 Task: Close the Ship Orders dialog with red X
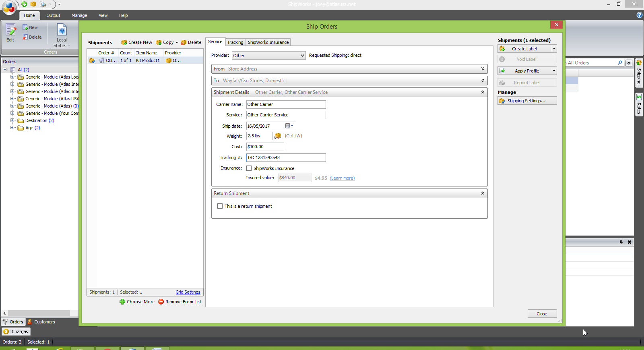(x=556, y=25)
